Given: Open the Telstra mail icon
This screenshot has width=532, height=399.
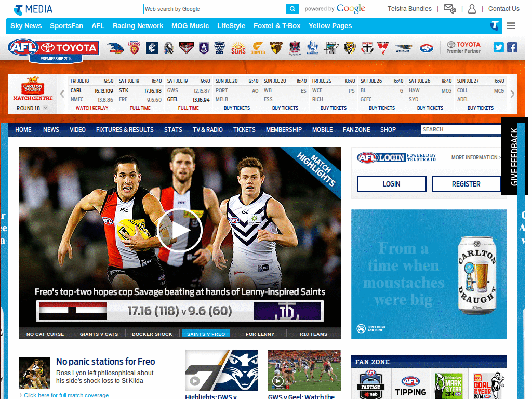Looking at the screenshot, I should tap(449, 8).
